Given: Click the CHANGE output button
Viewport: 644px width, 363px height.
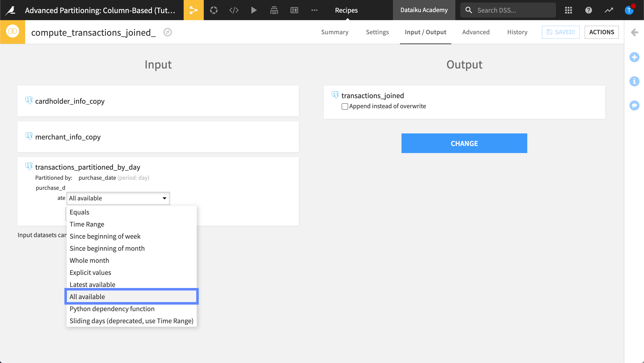Looking at the screenshot, I should coord(464,143).
